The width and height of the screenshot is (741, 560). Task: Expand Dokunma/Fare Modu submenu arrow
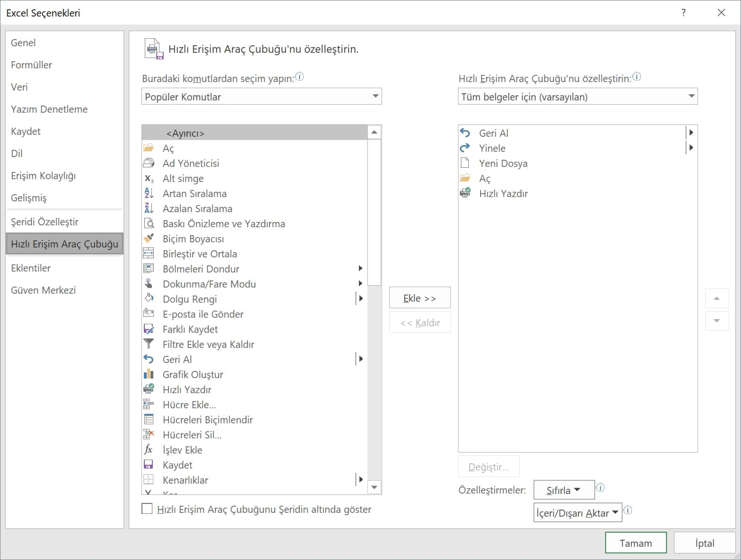(x=360, y=284)
